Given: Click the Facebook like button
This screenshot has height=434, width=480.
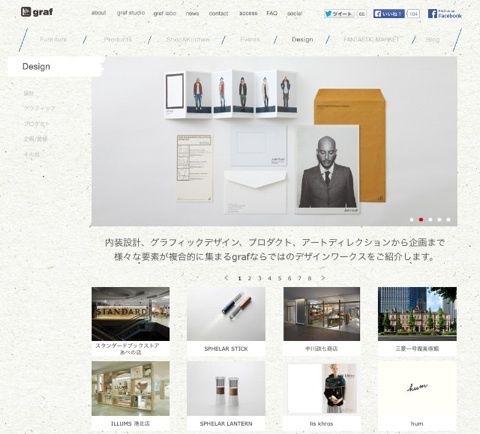Looking at the screenshot, I should [389, 14].
